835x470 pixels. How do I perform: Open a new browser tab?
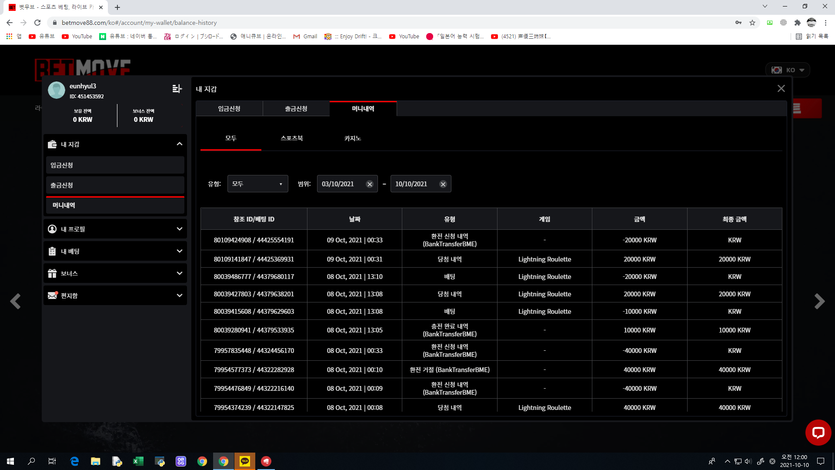pyautogui.click(x=117, y=7)
